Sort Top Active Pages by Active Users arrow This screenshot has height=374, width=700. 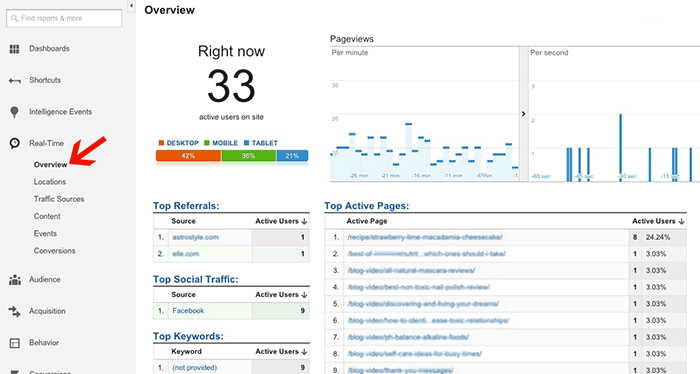681,221
